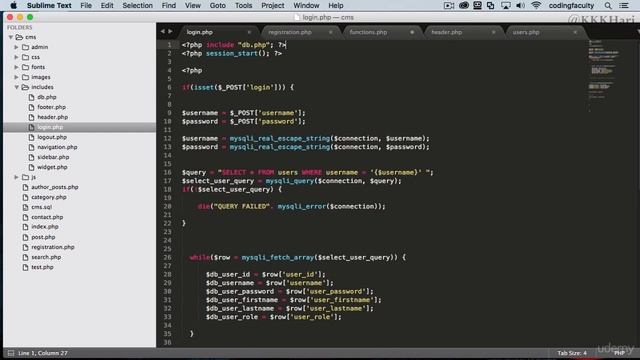Viewport: 640px width, 360px height.
Task: Open header.php file in sidebar
Action: (53, 117)
